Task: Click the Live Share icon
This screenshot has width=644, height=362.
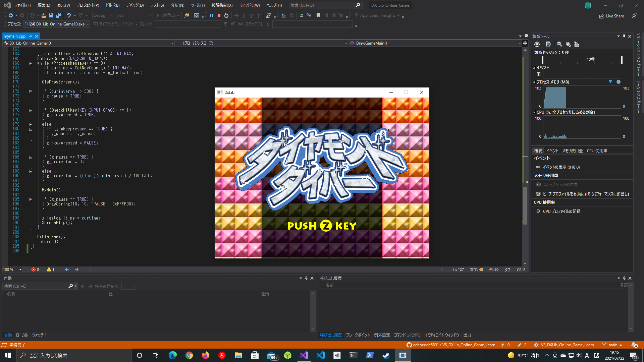Action: coord(601,16)
